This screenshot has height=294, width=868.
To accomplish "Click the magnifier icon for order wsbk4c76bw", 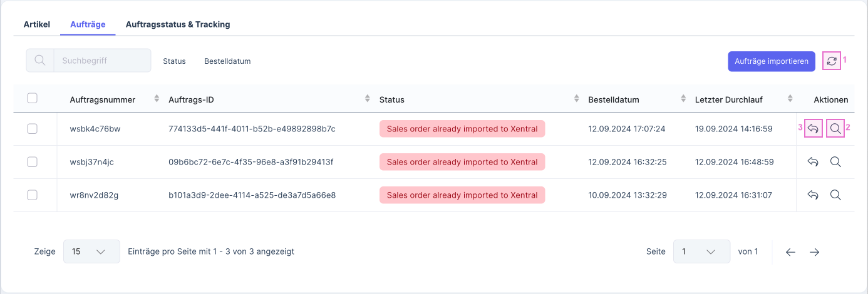I will pyautogui.click(x=835, y=129).
